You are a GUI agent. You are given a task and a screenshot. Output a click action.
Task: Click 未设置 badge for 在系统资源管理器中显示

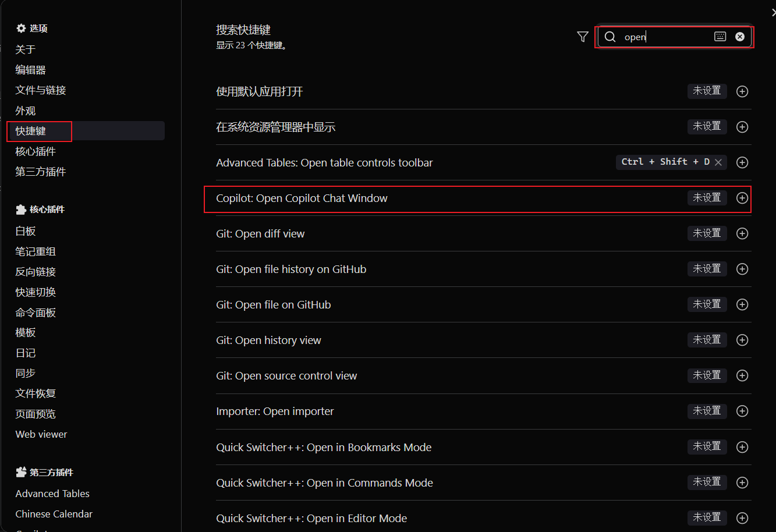(x=707, y=126)
